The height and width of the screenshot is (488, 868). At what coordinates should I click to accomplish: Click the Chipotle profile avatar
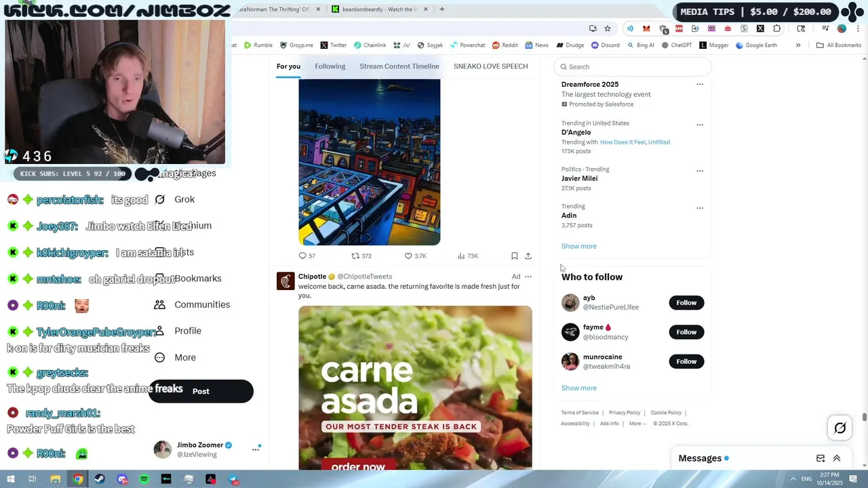pyautogui.click(x=285, y=281)
